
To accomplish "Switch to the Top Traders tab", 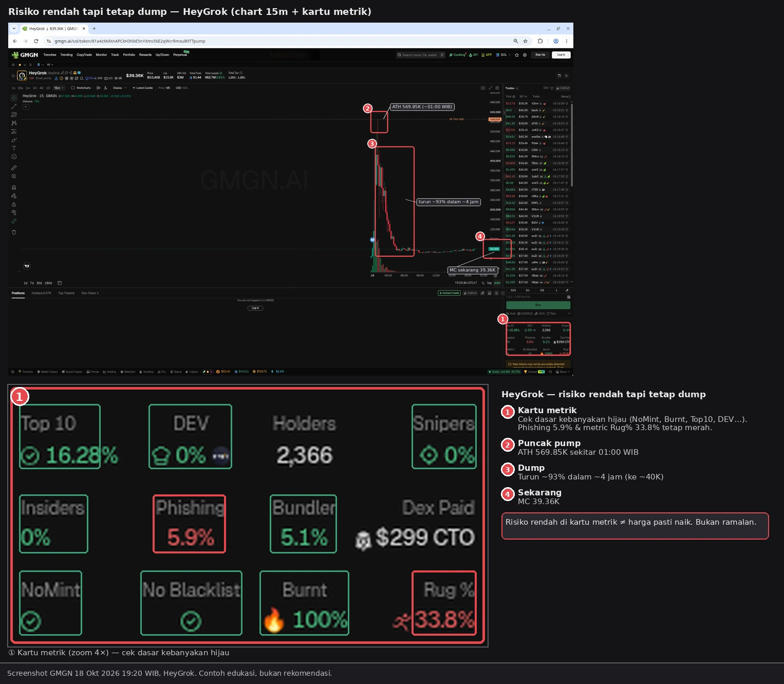I will (x=66, y=293).
